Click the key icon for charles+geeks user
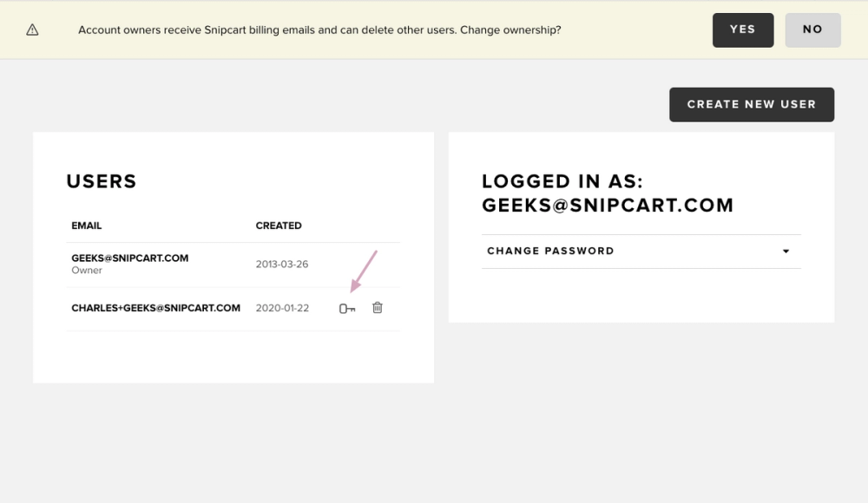Viewport: 868px width, 503px height. point(346,309)
